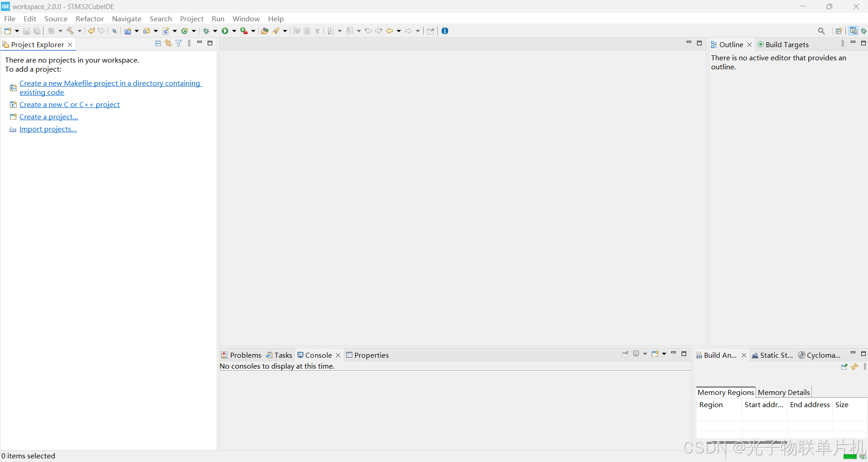The image size is (868, 462).
Task: Click the Next Annotation down-arrow icon
Action: pyautogui.click(x=331, y=31)
